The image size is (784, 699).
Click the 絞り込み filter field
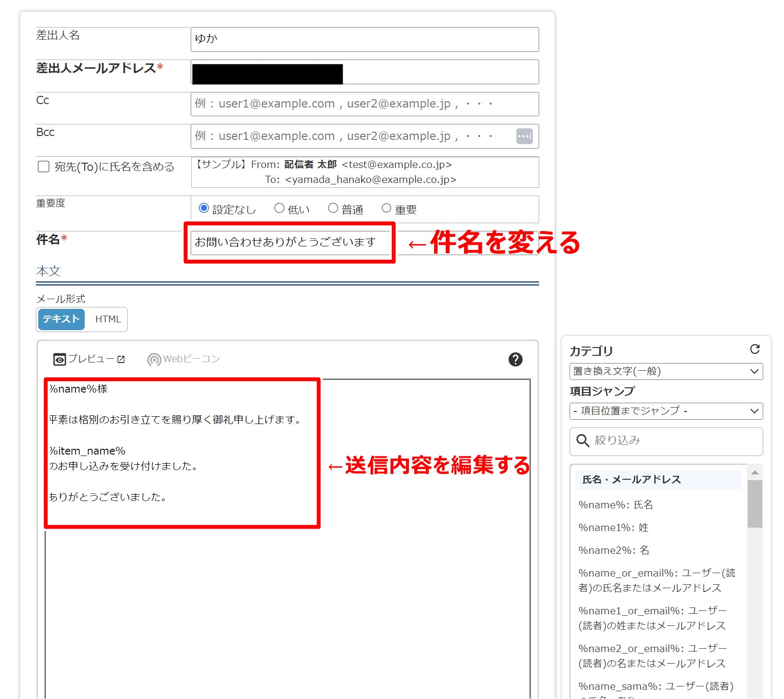[666, 441]
